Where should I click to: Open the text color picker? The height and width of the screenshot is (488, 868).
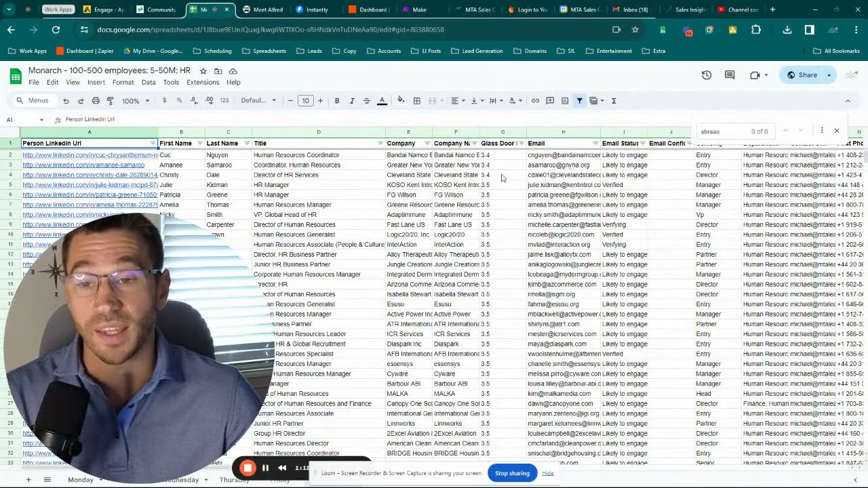click(382, 100)
